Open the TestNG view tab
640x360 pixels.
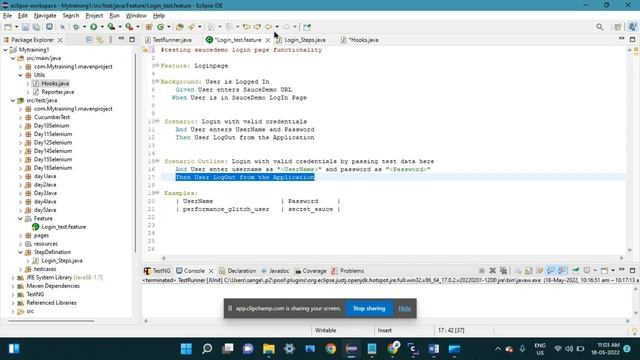pyautogui.click(x=157, y=271)
